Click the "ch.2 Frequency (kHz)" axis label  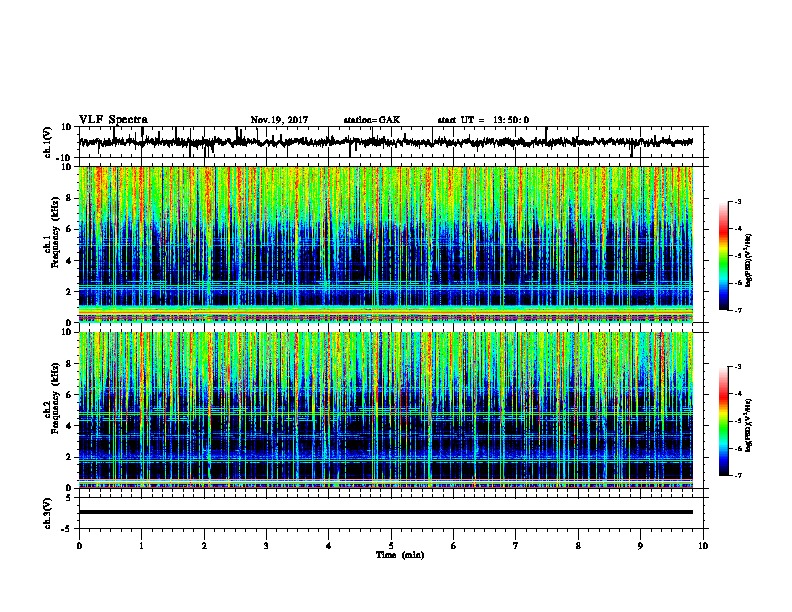[52, 398]
